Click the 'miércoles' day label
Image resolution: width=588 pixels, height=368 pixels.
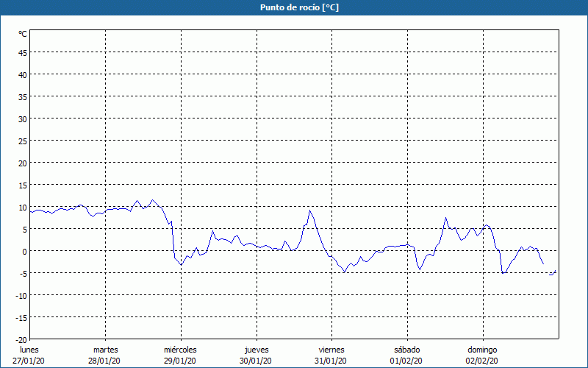(180, 350)
